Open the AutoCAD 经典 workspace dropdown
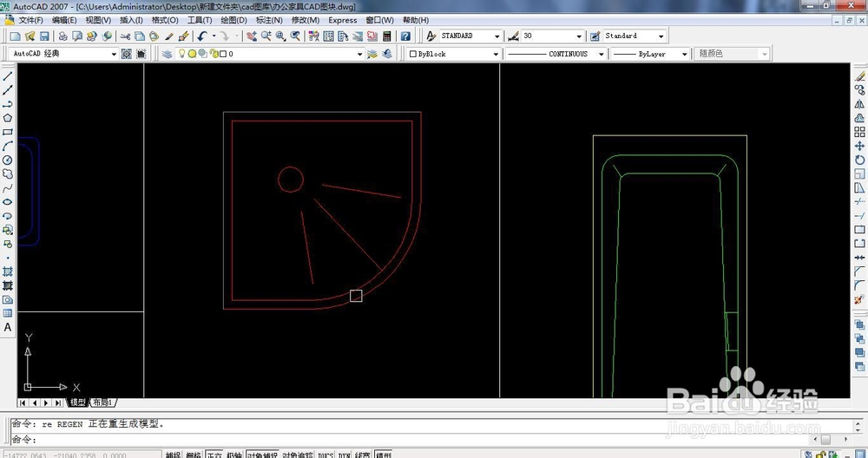This screenshot has width=868, height=458. coord(114,54)
